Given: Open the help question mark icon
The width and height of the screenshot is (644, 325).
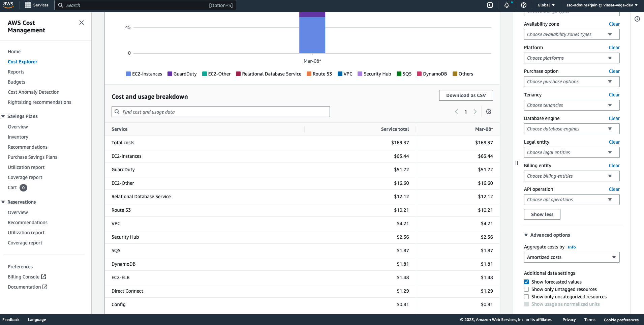Looking at the screenshot, I should point(523,5).
